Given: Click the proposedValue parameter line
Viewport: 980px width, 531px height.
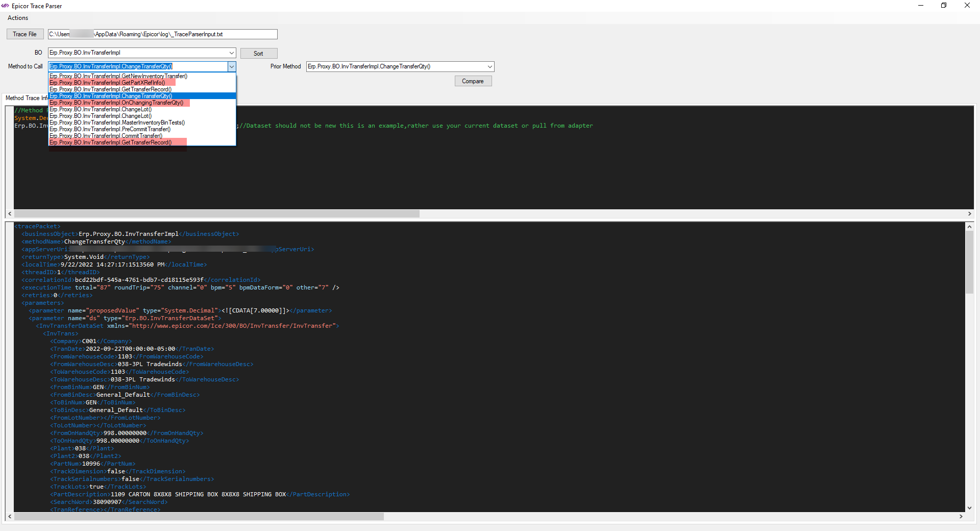Looking at the screenshot, I should pos(180,310).
